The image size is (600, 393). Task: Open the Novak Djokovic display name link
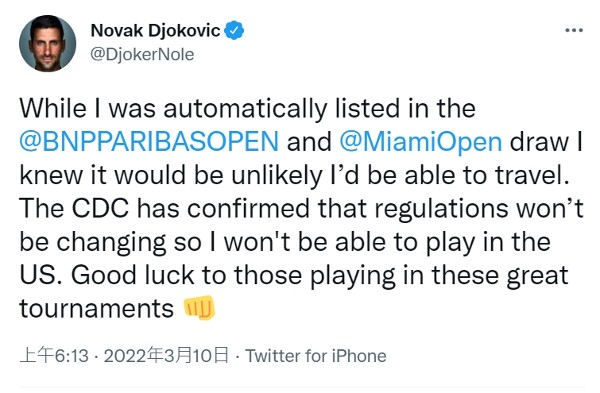coord(155,31)
